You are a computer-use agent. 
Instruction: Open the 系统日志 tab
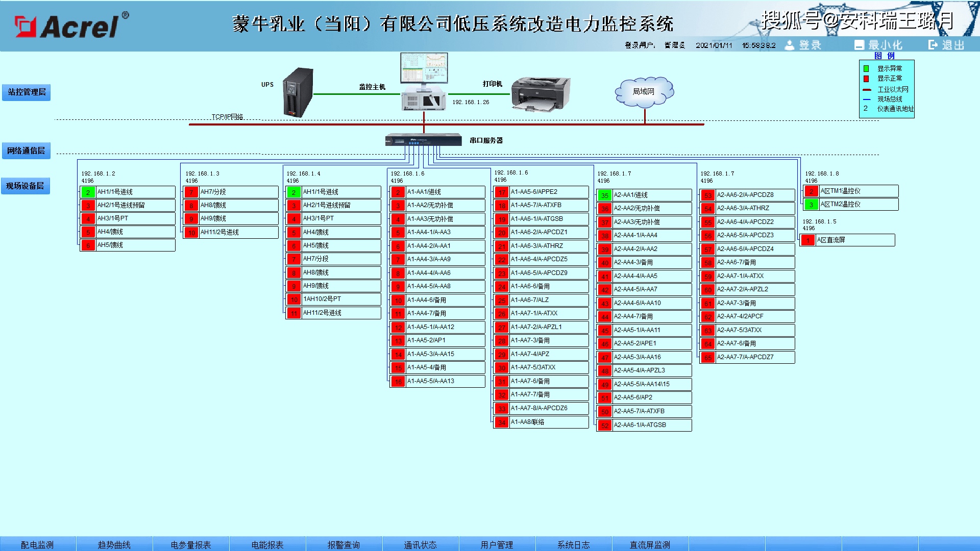[574, 544]
